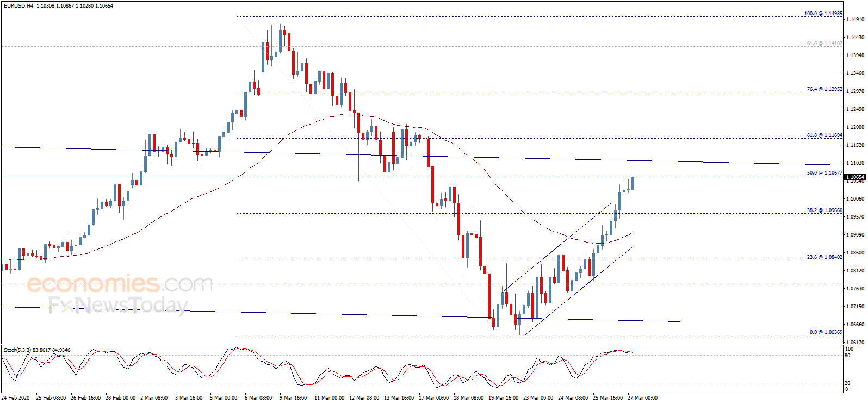Click the 1.09090 price scale value
Viewport: 868px width, 404px height.
coord(855,235)
